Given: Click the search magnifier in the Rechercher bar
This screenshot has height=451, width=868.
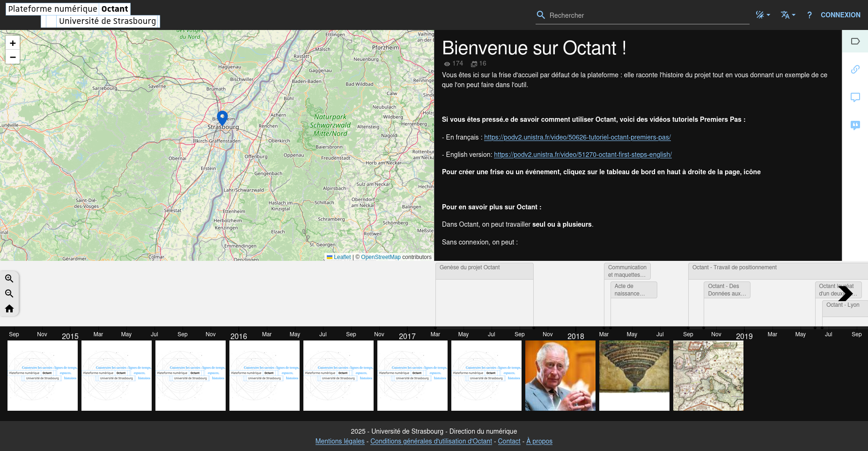Looking at the screenshot, I should coord(541,15).
